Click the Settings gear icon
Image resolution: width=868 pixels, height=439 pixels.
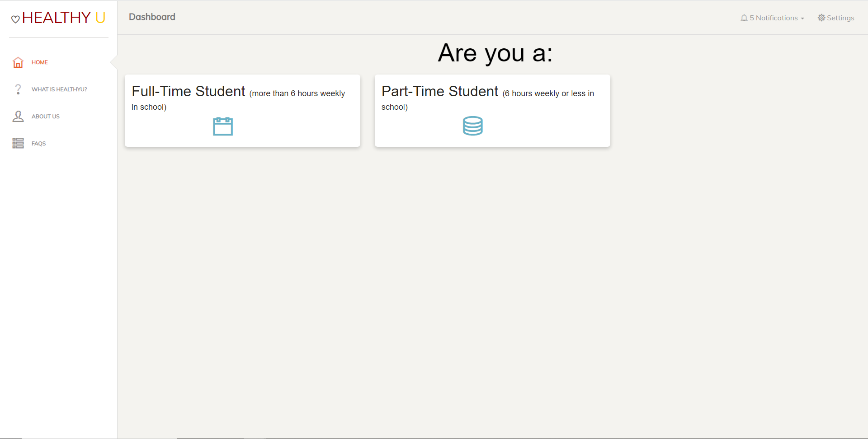coord(821,18)
